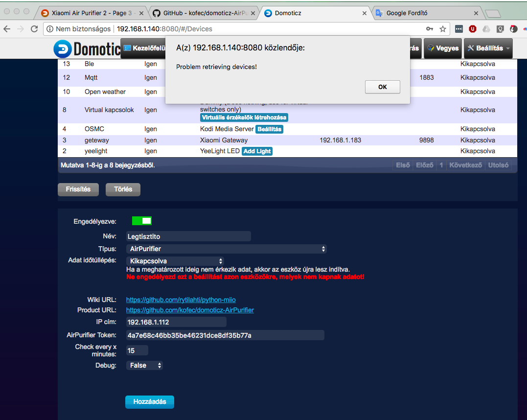Select the Virtual kapcsolok row
Screen dimensions: 527x420
coord(287,110)
